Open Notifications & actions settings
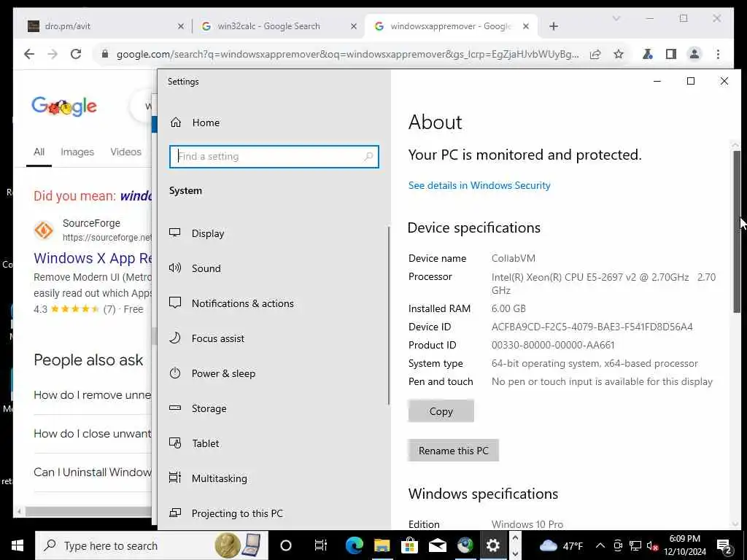Viewport: 747px width, 560px height. pos(242,303)
